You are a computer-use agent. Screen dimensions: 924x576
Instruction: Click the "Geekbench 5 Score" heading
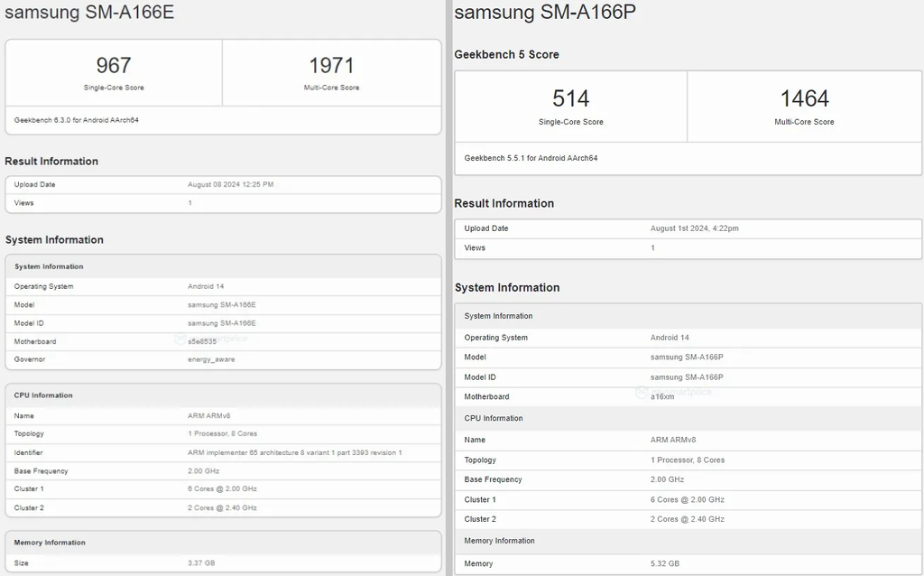[x=507, y=54]
